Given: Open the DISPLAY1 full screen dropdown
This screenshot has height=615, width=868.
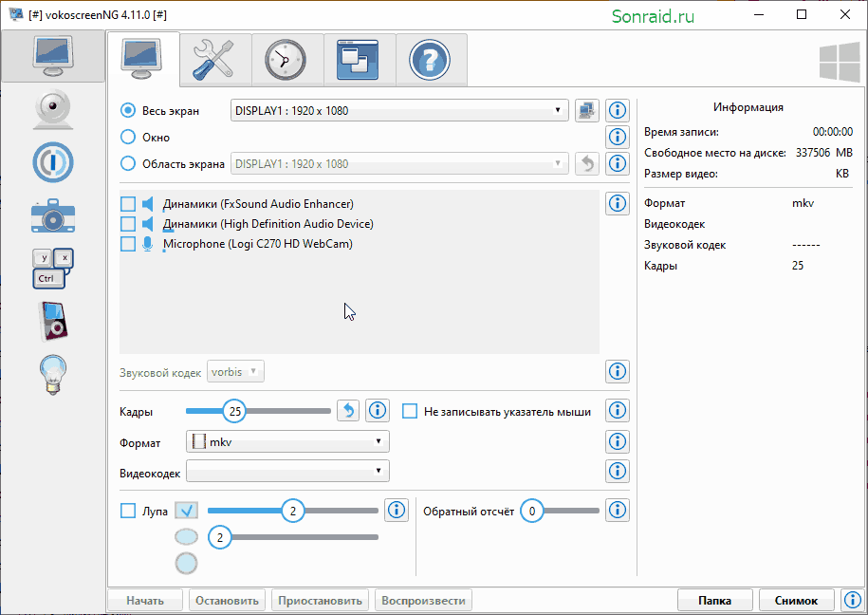Looking at the screenshot, I should [399, 110].
